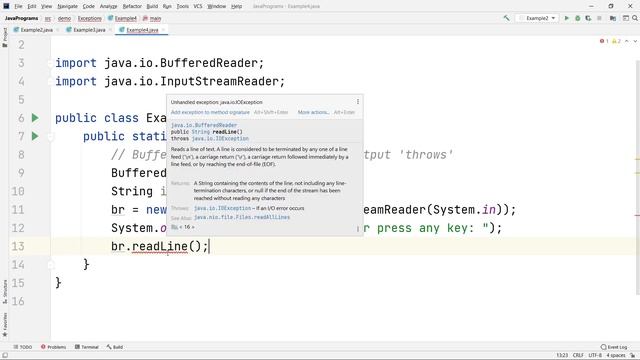Open the Refactor menu
Viewport: 640px width, 360px height.
(132, 6)
